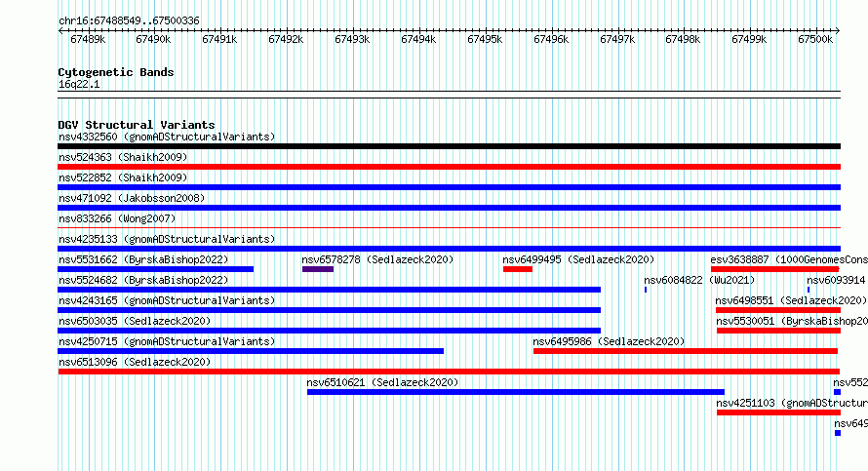868x471 pixels.
Task: Click the chr16:67488549..67500336 coordinate label
Action: (x=129, y=20)
